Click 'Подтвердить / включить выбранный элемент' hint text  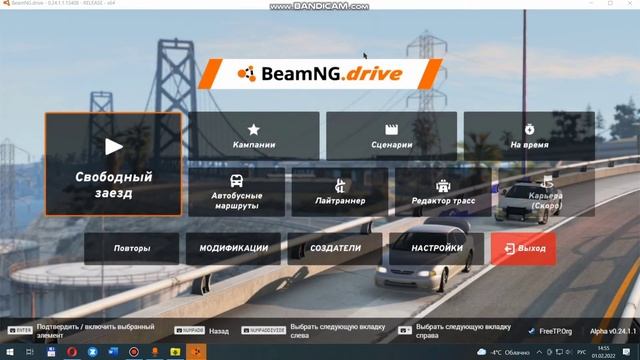coord(96,331)
